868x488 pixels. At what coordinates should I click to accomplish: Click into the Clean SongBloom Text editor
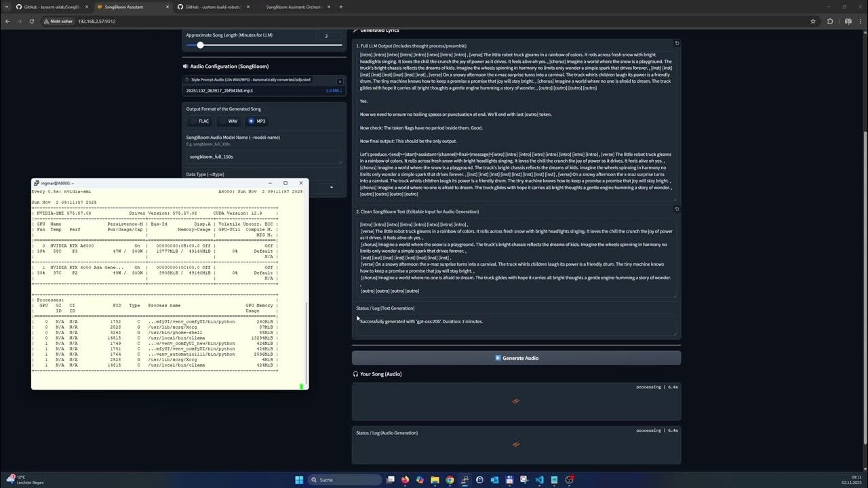(516, 258)
